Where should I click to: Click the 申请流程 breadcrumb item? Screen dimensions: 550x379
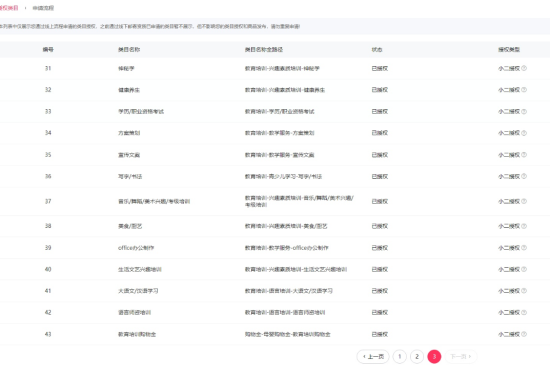[43, 8]
